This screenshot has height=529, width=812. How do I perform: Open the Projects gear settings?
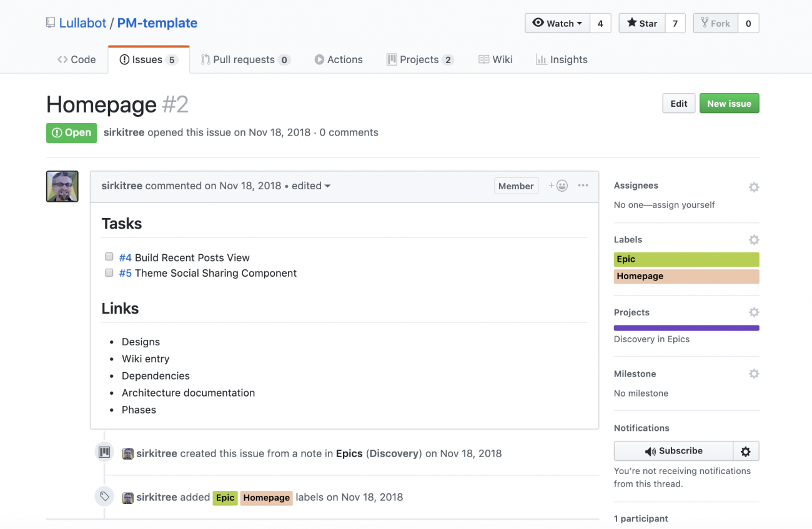point(754,312)
